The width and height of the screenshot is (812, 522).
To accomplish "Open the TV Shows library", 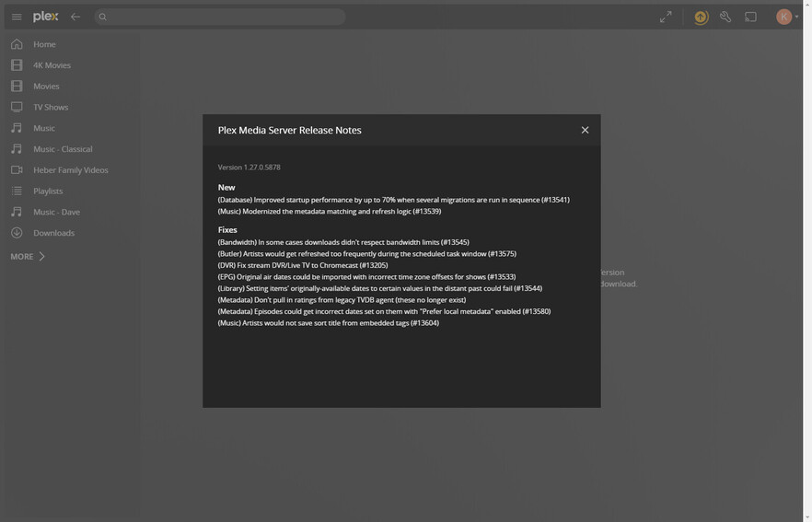I will 51,107.
